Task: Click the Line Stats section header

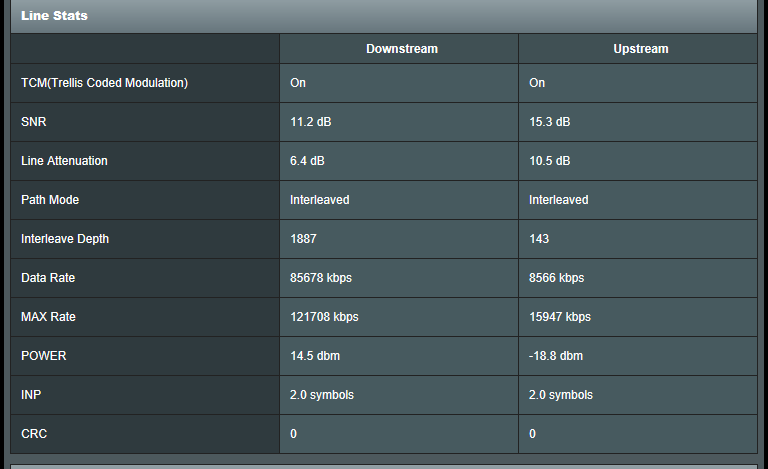Action: 54,16
